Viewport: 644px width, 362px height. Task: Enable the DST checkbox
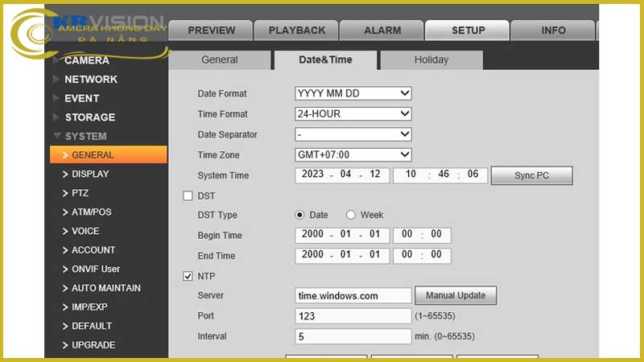coord(188,195)
